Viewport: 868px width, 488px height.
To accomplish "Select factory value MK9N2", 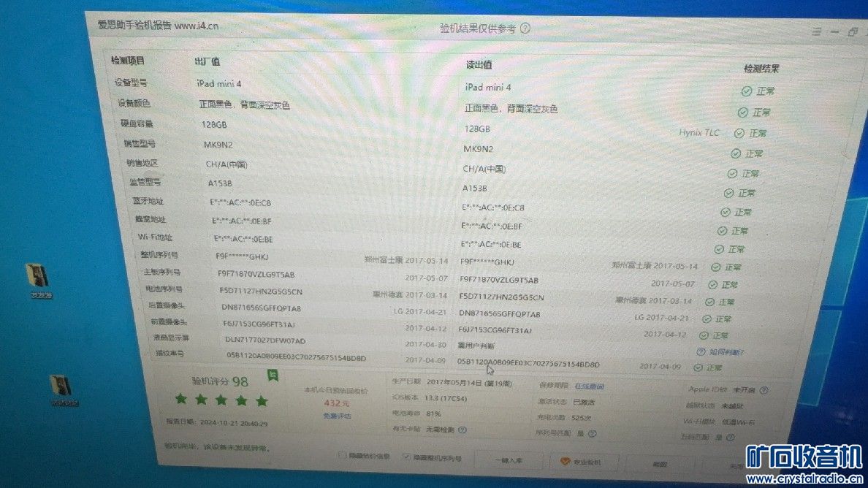I will point(218,145).
